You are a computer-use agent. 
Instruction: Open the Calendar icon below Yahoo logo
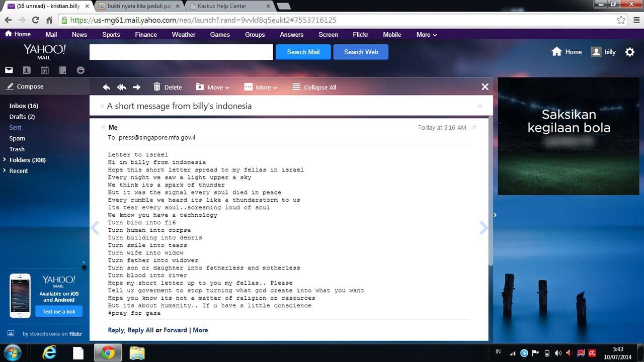point(45,70)
